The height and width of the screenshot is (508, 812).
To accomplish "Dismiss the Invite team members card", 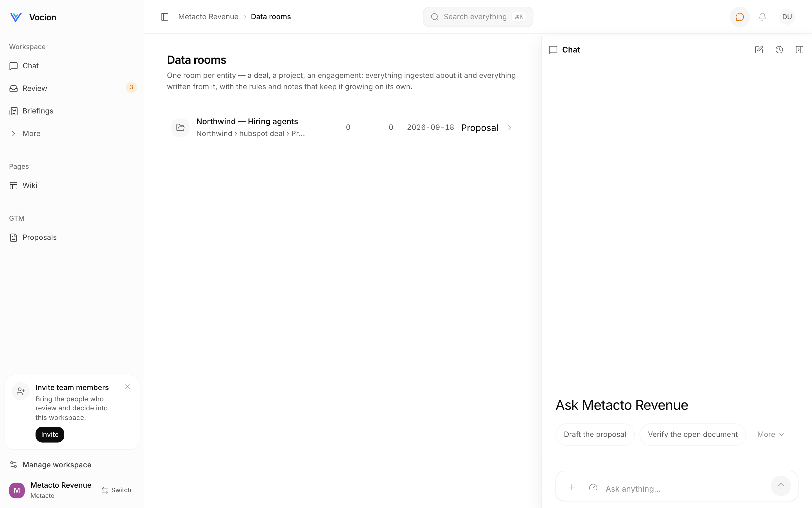I will [x=127, y=387].
